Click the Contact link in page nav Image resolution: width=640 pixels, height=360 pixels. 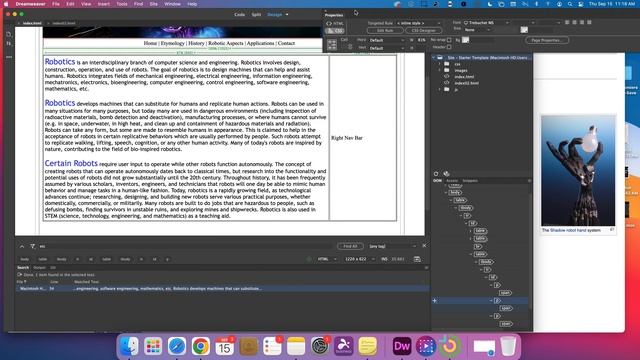click(x=286, y=43)
